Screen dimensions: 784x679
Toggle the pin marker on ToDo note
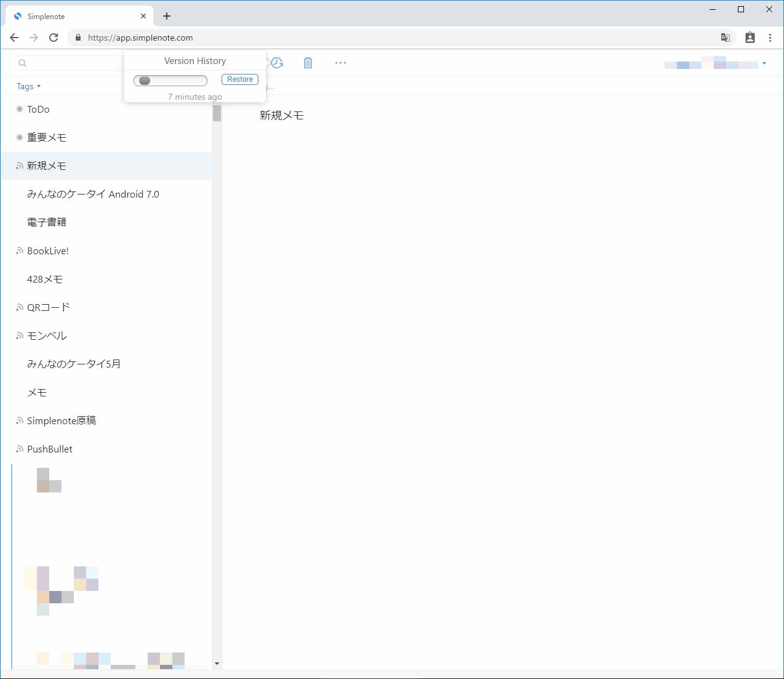click(x=20, y=109)
